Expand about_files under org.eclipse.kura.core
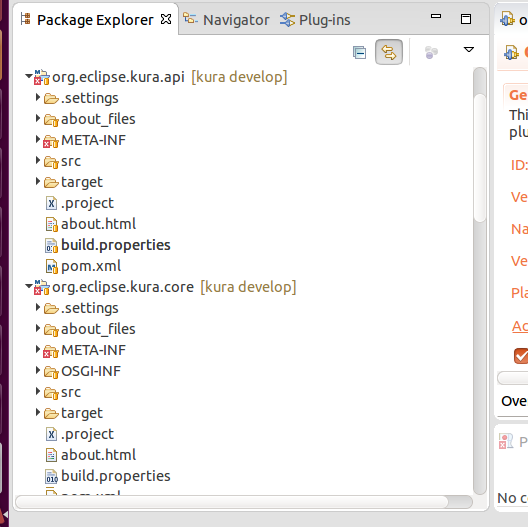Image resolution: width=528 pixels, height=527 pixels. [38, 328]
